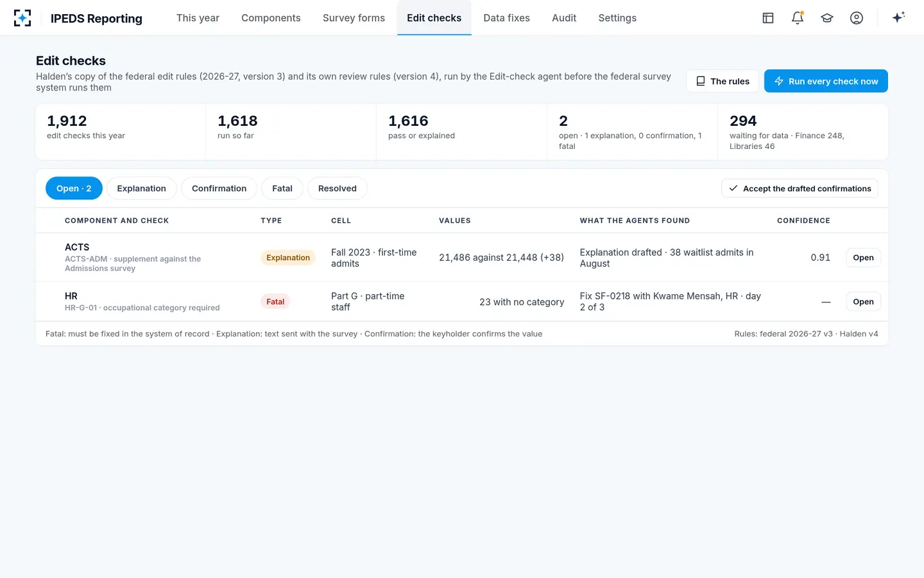Image resolution: width=924 pixels, height=578 pixels.
Task: Click the 294 waiting for data stat
Action: (x=803, y=132)
